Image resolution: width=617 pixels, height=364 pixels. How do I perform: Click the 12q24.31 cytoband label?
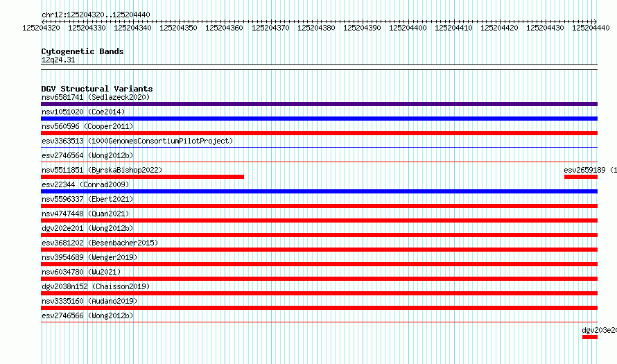coord(58,60)
